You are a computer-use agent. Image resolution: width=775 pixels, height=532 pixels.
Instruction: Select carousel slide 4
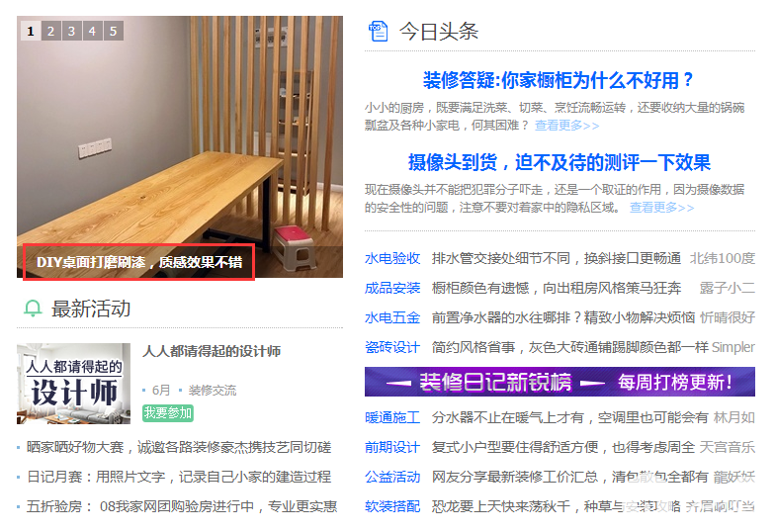93,32
